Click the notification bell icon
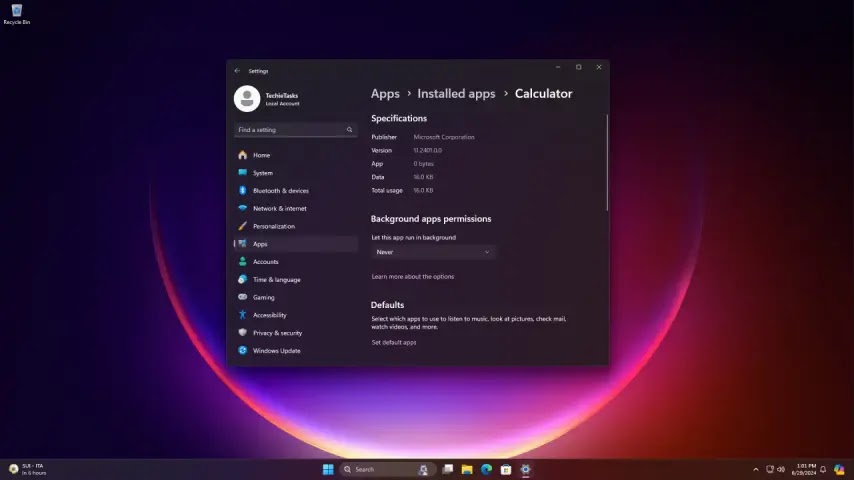 [823, 469]
